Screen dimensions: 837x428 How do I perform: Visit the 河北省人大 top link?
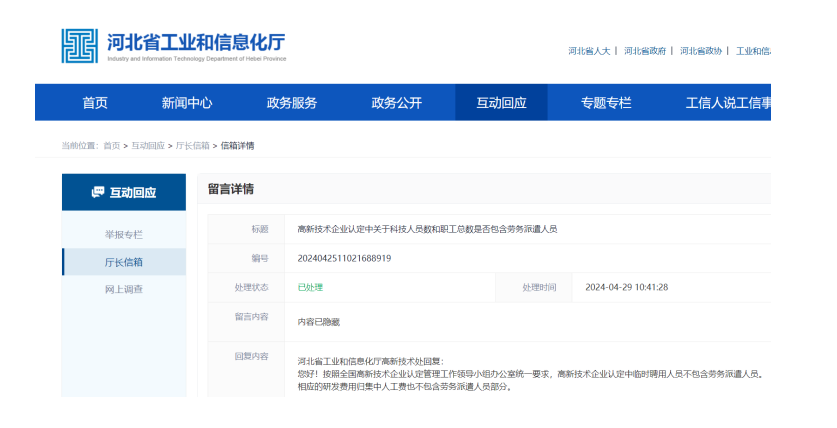click(589, 51)
